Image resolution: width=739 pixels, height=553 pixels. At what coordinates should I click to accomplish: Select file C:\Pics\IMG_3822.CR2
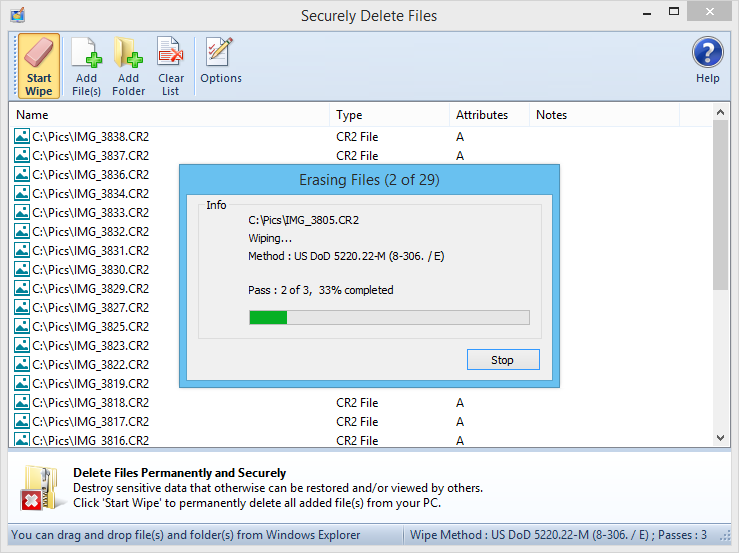pos(90,365)
